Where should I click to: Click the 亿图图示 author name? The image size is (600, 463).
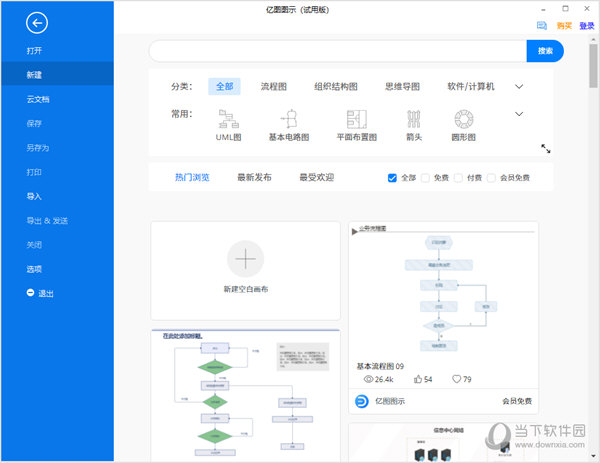click(x=390, y=401)
